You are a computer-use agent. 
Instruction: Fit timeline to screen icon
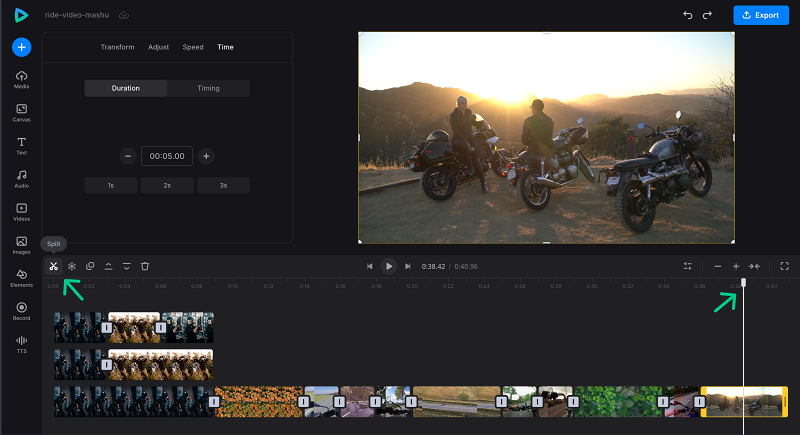(x=754, y=266)
